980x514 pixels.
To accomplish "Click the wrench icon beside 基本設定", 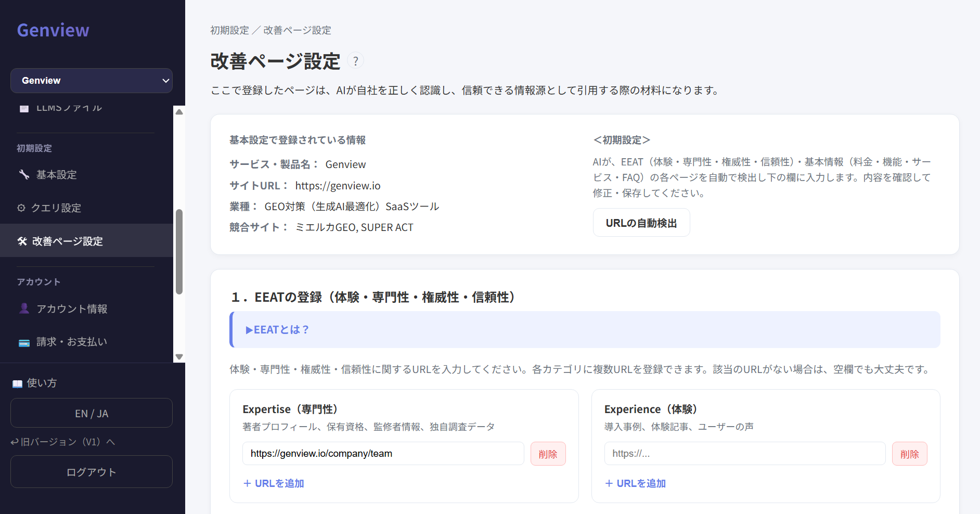I will (24, 175).
